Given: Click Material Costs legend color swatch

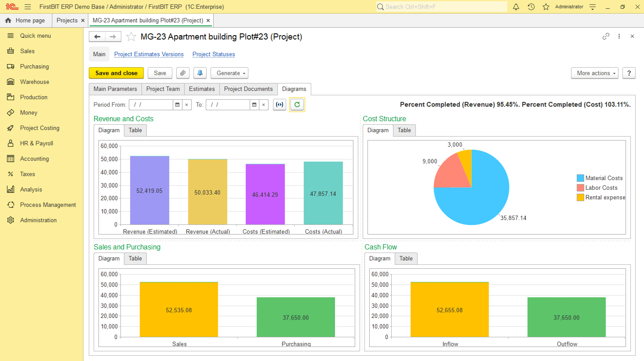Looking at the screenshot, I should coord(580,178).
